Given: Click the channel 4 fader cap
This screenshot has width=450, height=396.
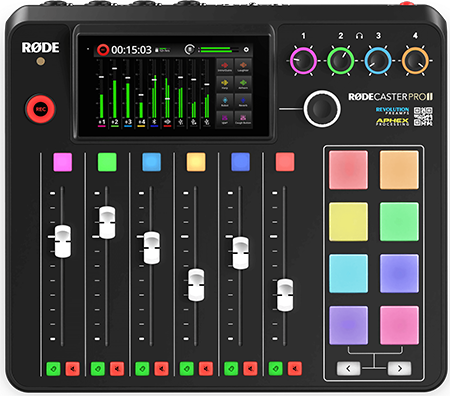Looking at the screenshot, I should [196, 285].
